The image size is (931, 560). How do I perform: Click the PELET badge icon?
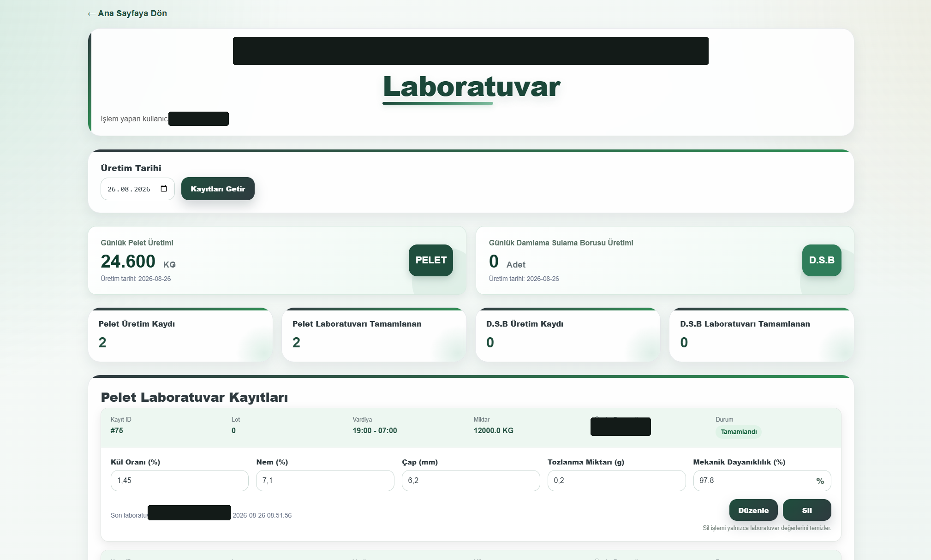pos(431,260)
